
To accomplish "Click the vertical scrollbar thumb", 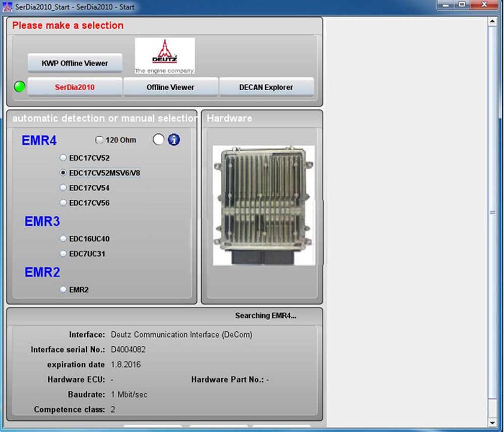I will coord(492,212).
